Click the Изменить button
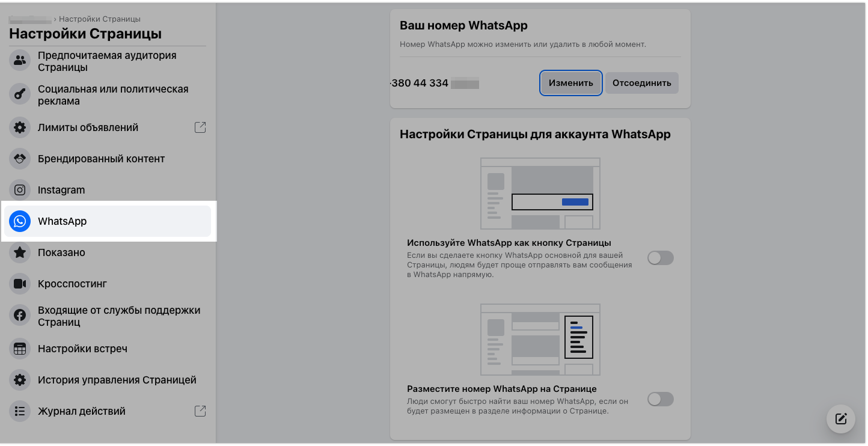 (571, 83)
